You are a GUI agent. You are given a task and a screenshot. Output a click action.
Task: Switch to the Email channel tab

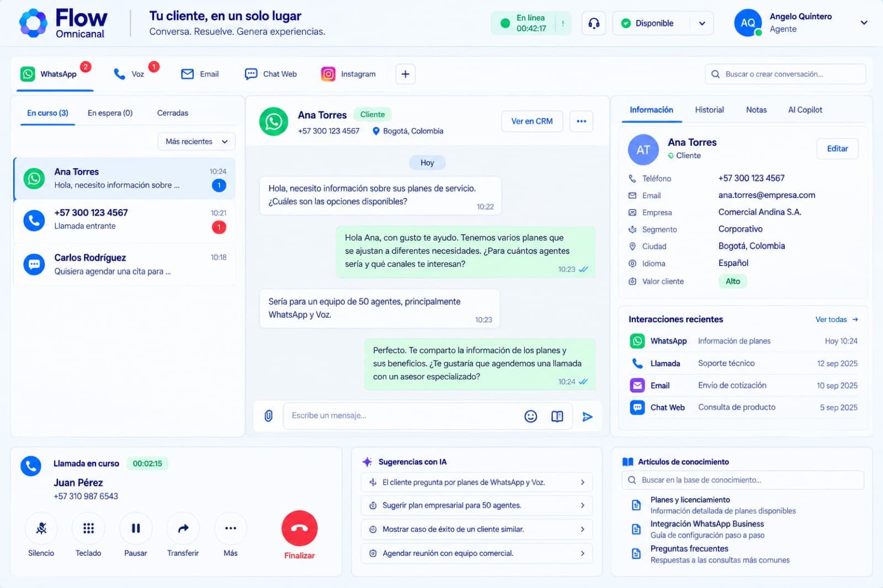(200, 74)
